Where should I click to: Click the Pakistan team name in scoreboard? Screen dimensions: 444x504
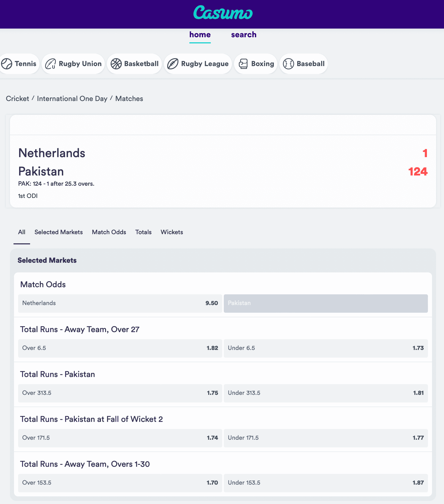pyautogui.click(x=41, y=171)
